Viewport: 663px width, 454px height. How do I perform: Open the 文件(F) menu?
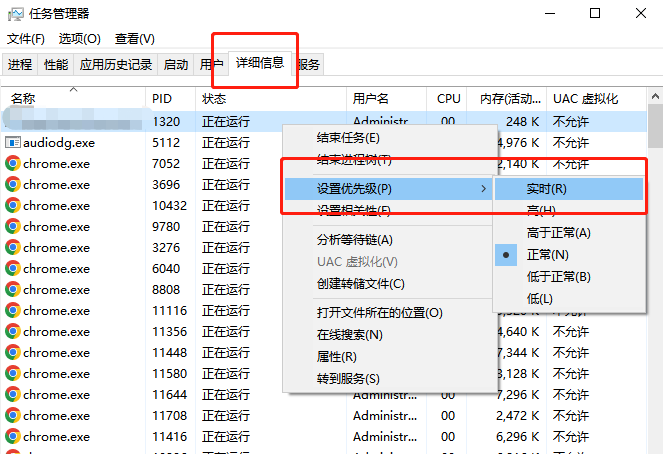(x=26, y=39)
